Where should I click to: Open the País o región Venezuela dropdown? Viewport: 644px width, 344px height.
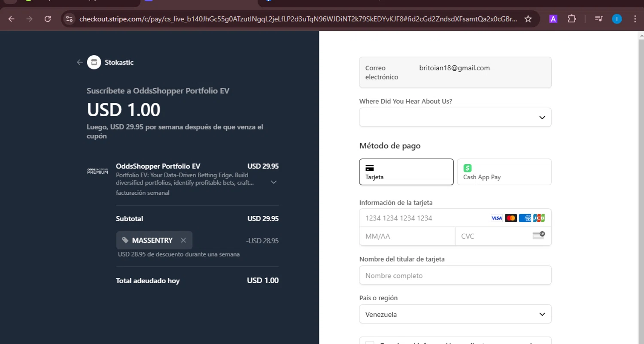pyautogui.click(x=455, y=314)
